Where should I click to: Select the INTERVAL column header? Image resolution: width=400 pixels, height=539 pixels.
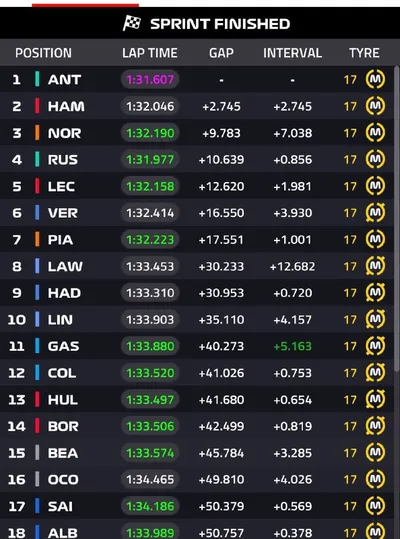pyautogui.click(x=292, y=53)
